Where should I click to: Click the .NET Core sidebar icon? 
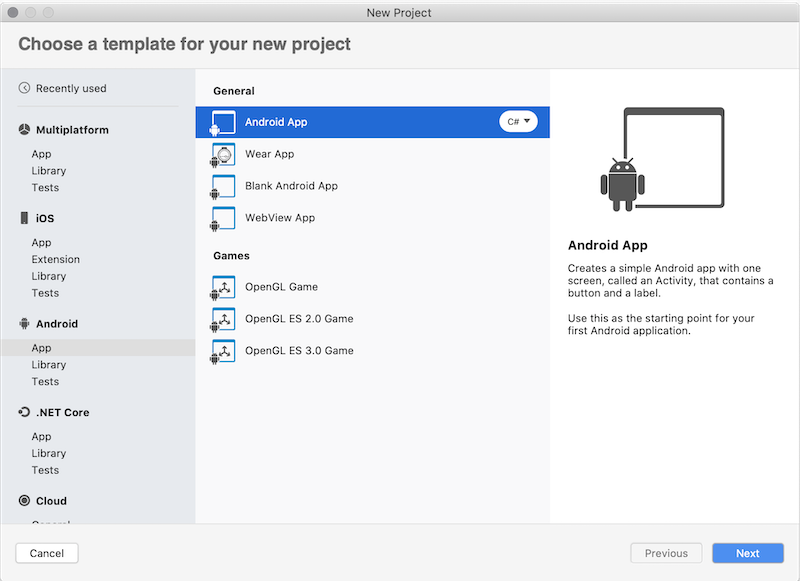(x=22, y=412)
